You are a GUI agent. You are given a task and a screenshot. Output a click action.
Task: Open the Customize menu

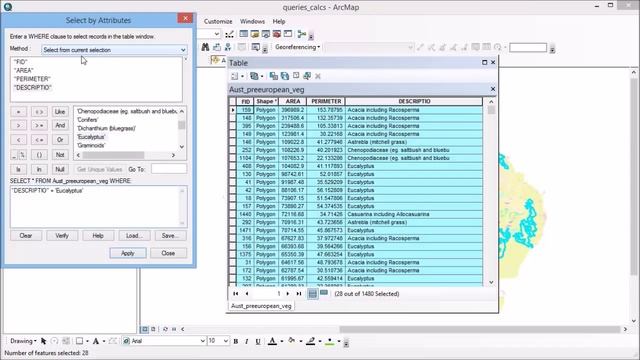(218, 21)
